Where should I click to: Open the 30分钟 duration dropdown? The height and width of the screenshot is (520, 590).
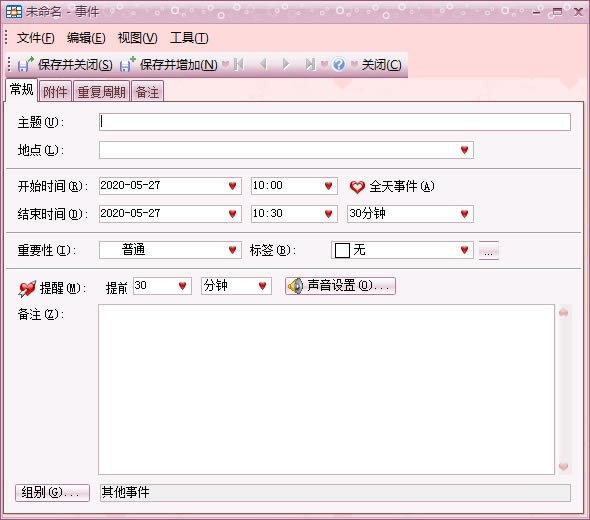point(464,214)
